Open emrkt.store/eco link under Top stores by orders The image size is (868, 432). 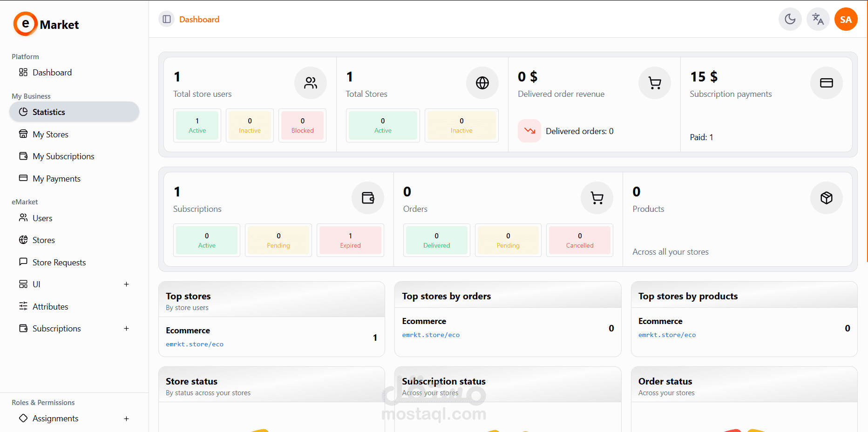(x=431, y=335)
